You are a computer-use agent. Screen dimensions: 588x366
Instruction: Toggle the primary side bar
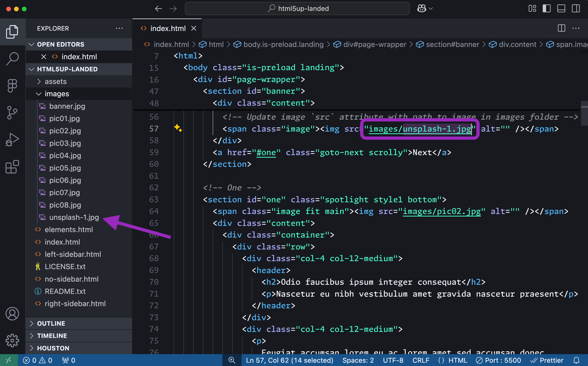(x=547, y=8)
